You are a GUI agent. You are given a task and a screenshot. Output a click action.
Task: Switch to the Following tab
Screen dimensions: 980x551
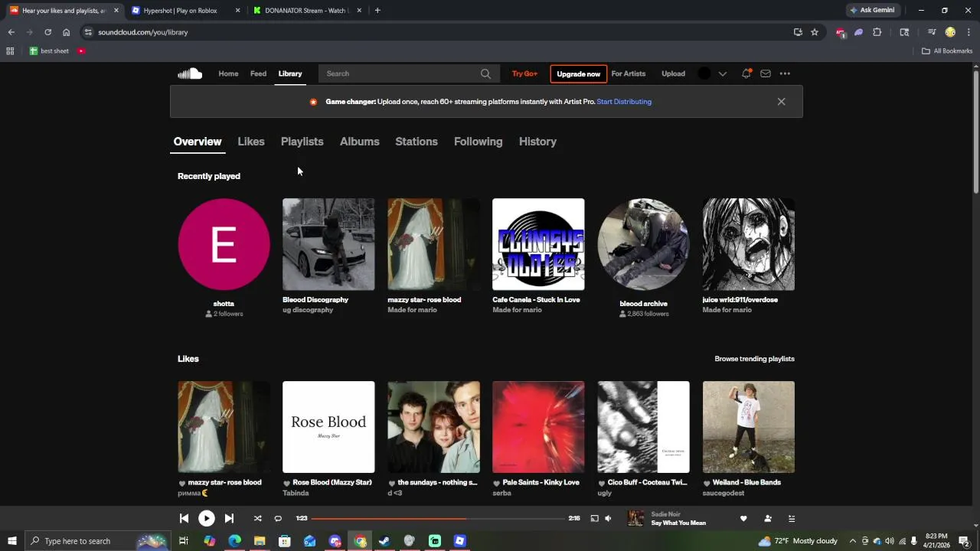pos(478,142)
